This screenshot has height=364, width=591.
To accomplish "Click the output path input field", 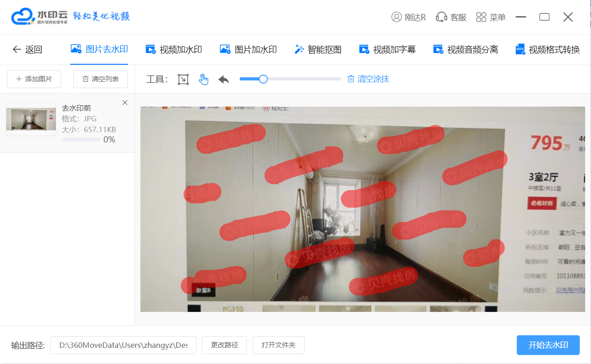I will point(123,345).
